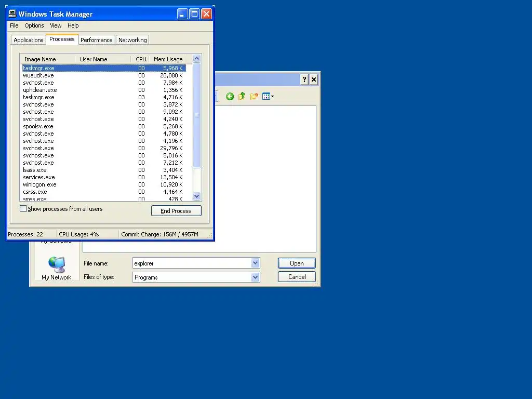Image resolution: width=532 pixels, height=399 pixels.
Task: Click the Commit Charge status bar entry
Action: coord(159,234)
